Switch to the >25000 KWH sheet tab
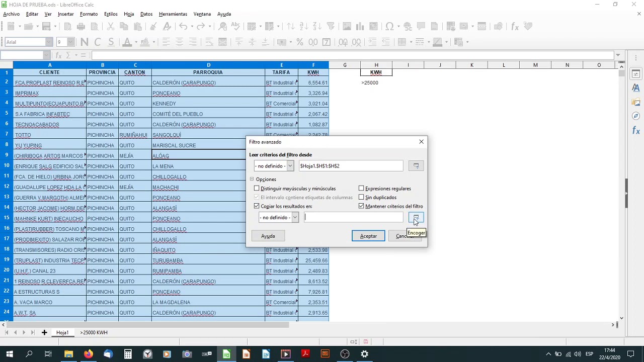Viewport: 644px width, 362px height. pos(94,332)
